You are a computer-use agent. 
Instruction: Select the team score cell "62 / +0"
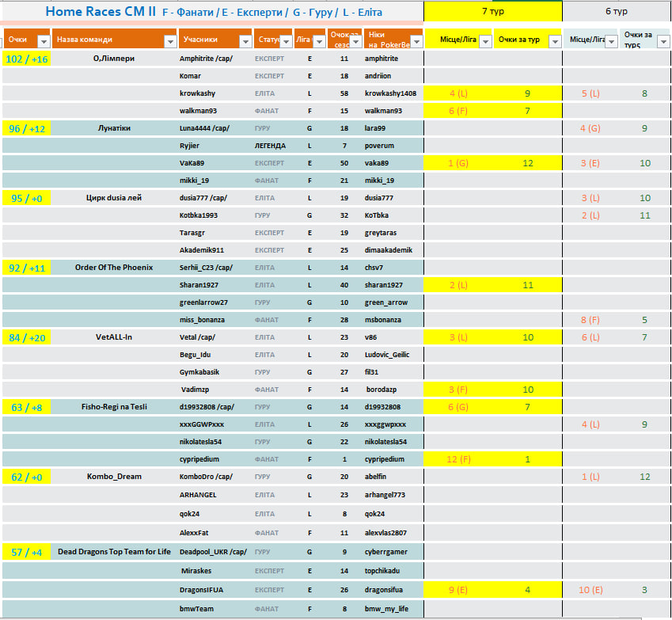(x=27, y=477)
